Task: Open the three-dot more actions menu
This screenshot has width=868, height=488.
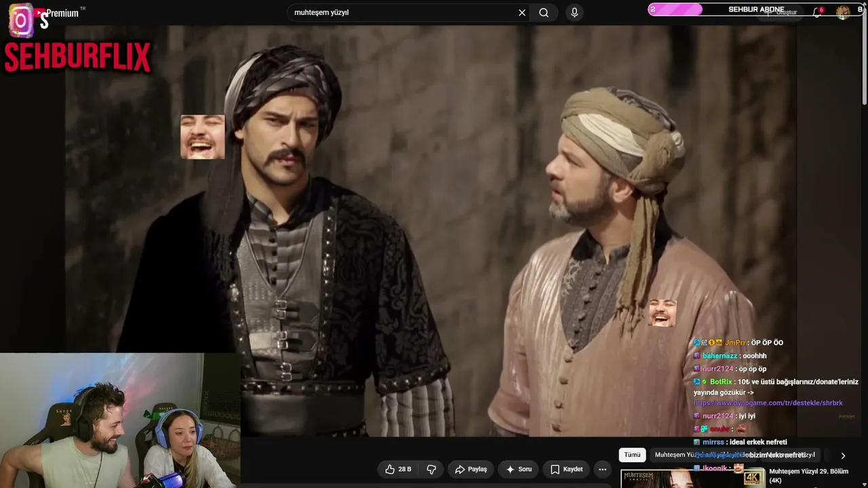Action: (602, 469)
